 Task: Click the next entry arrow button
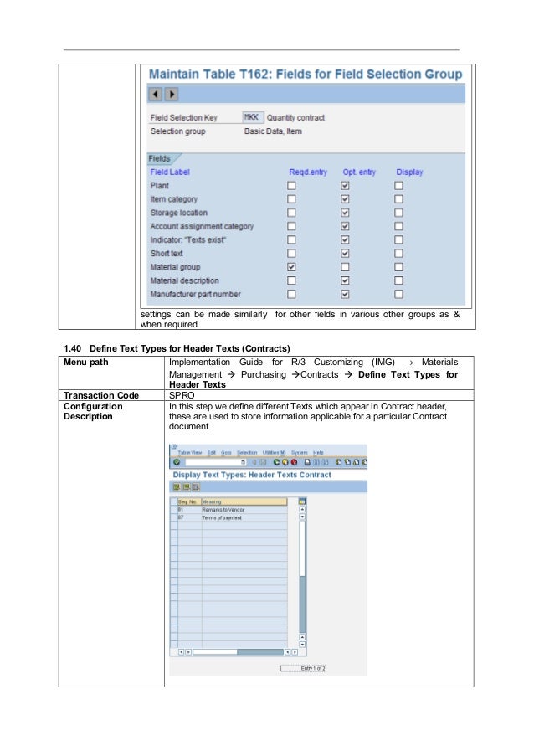[172, 94]
